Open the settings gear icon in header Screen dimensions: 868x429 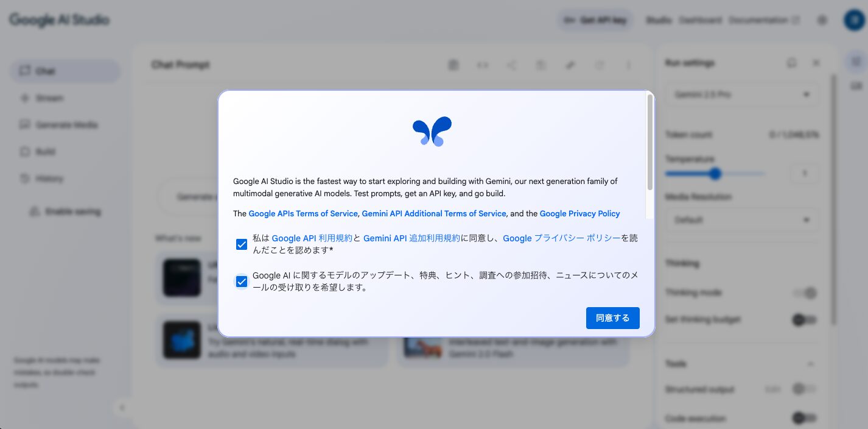pyautogui.click(x=822, y=20)
